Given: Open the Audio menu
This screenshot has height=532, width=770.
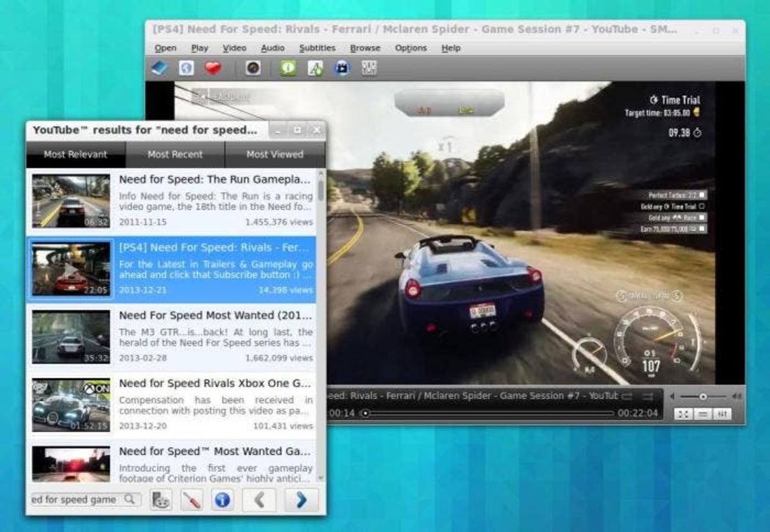Looking at the screenshot, I should [272, 48].
